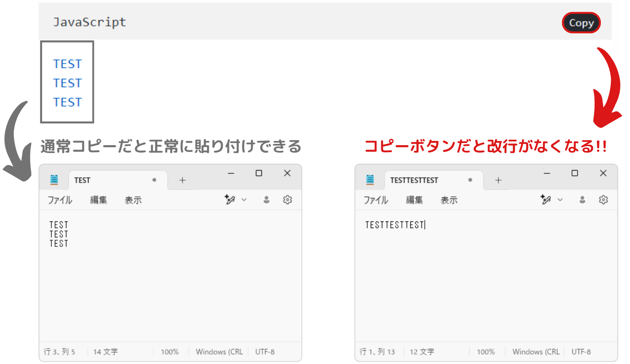Click the Notepad icon beside the TESTTESTTEST tab
Viewport: 630px width, 364px height.
370,180
